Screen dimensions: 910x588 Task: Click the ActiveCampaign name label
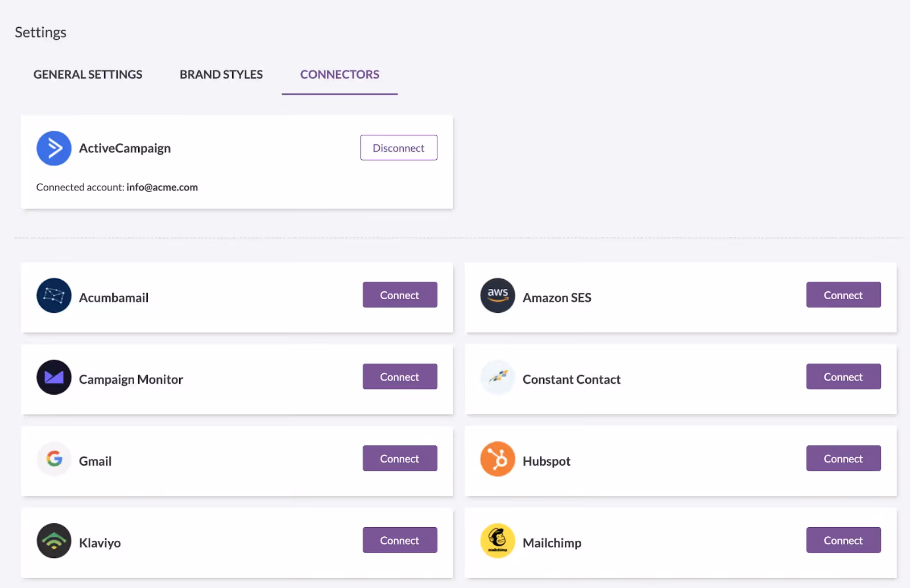[x=125, y=148]
